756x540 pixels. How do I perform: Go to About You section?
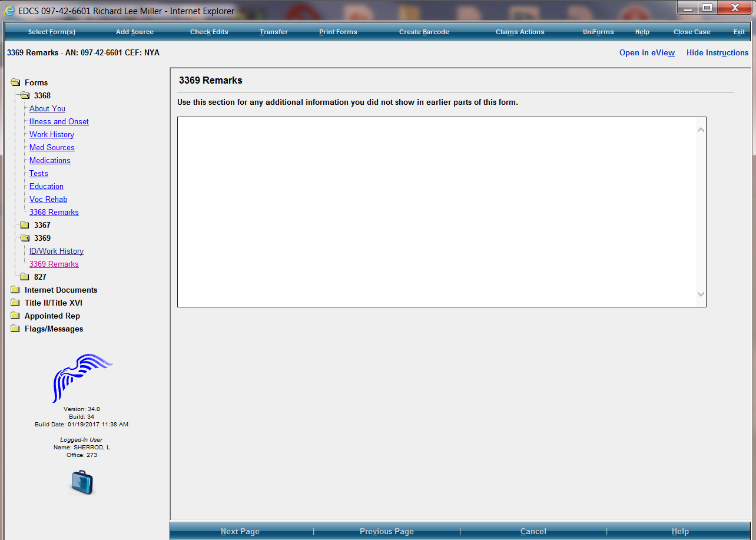(x=47, y=108)
